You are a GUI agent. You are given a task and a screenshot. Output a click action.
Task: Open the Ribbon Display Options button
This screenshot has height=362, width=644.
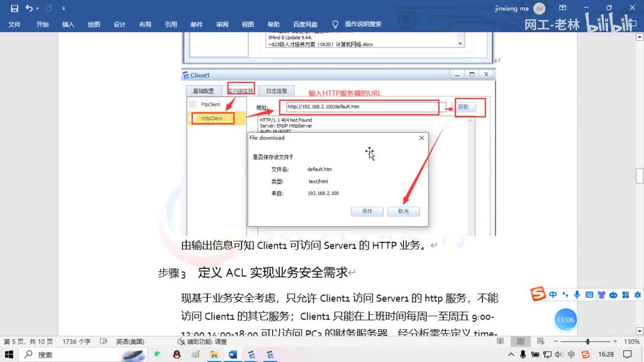[563, 8]
